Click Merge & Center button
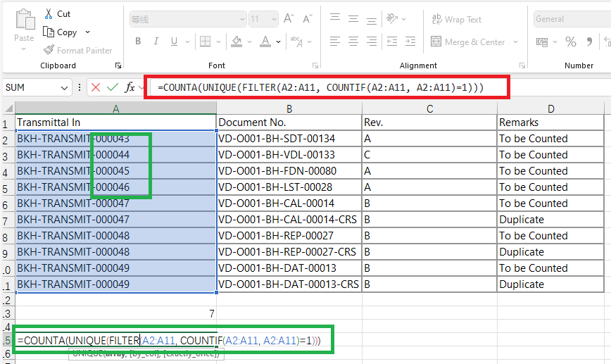 467,42
